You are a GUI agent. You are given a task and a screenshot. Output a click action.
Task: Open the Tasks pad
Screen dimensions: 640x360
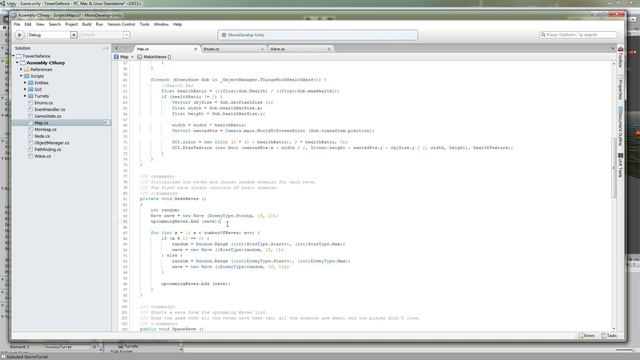609,336
